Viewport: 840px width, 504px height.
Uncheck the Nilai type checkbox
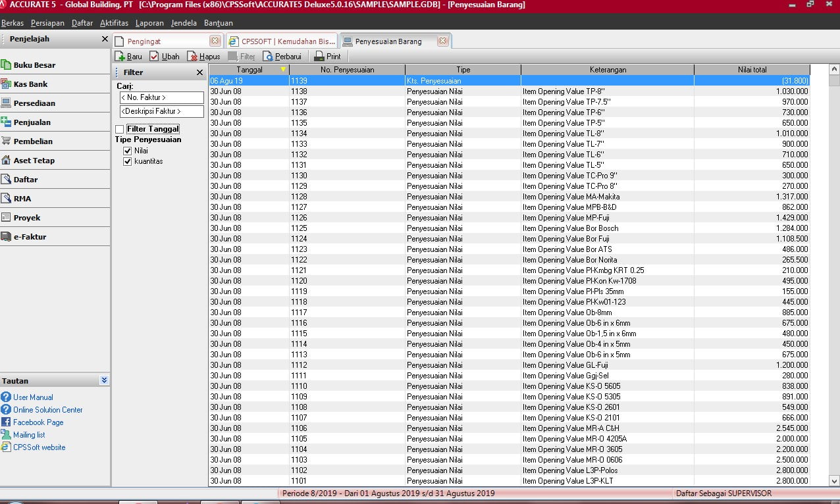pos(128,151)
